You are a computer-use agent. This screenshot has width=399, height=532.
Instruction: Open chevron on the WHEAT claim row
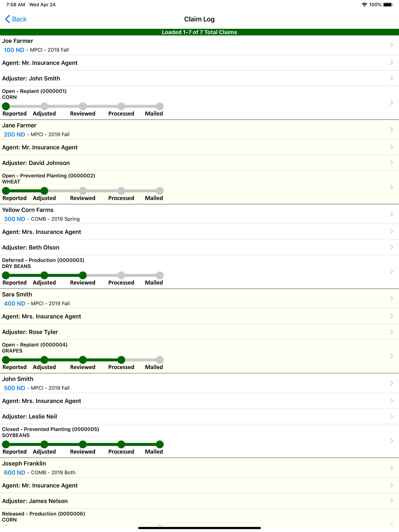[391, 187]
